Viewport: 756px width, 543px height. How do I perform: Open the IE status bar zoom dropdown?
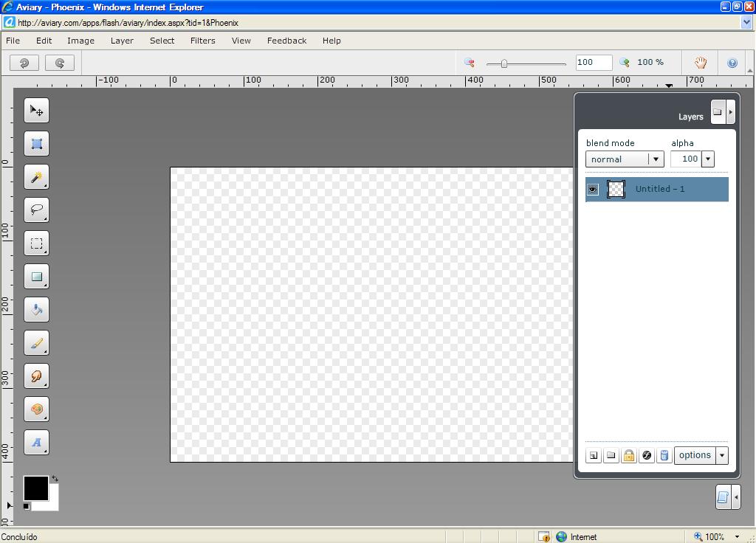738,537
